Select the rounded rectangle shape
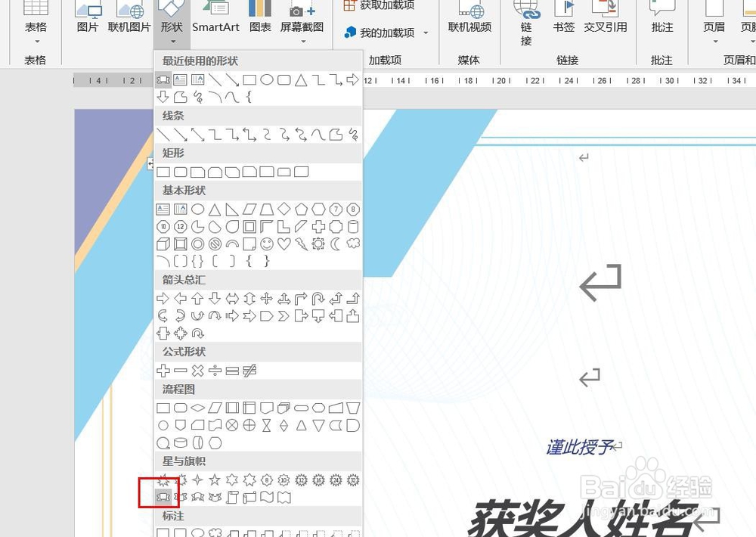The image size is (756, 537). click(x=179, y=172)
